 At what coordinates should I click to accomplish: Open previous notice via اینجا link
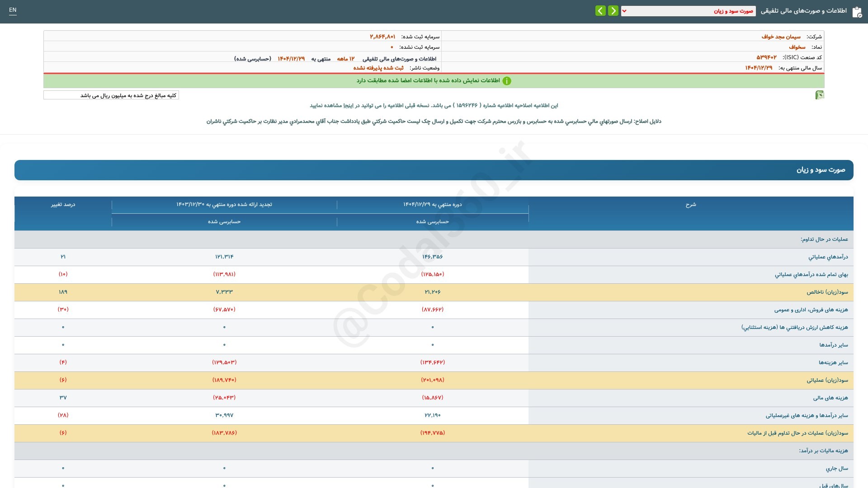click(349, 105)
